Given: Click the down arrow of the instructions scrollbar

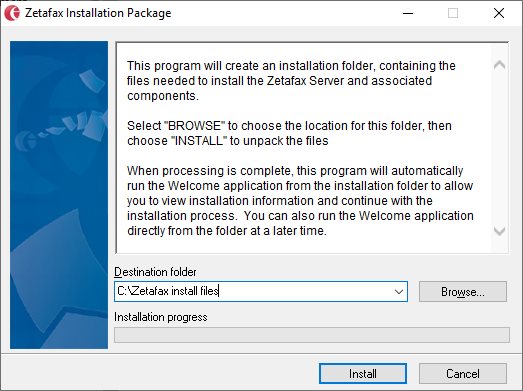Looking at the screenshot, I should 499,231.
